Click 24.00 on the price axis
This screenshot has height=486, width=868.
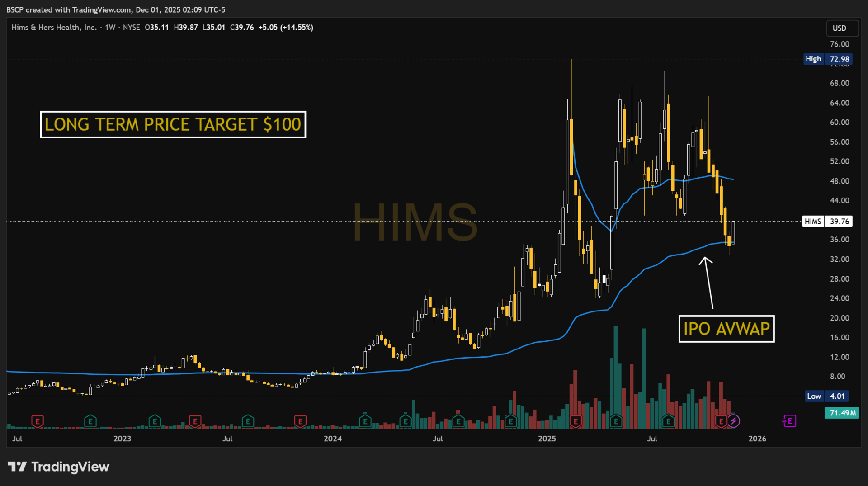pos(840,298)
